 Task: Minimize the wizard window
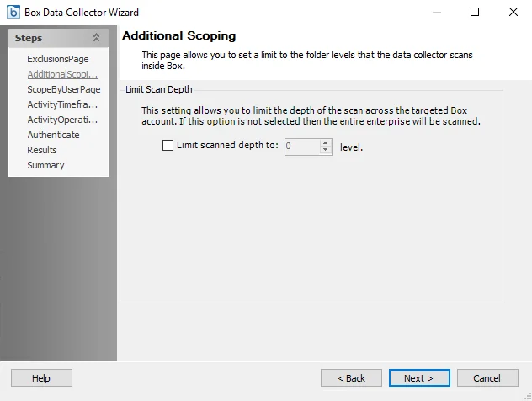pos(437,12)
